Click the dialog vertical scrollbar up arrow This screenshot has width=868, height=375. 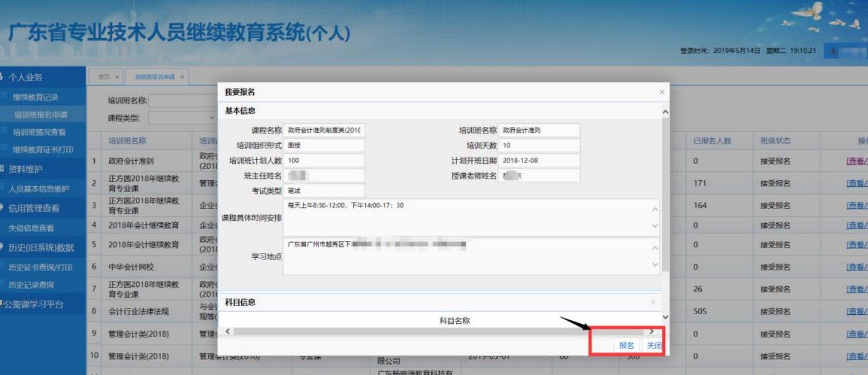click(665, 112)
